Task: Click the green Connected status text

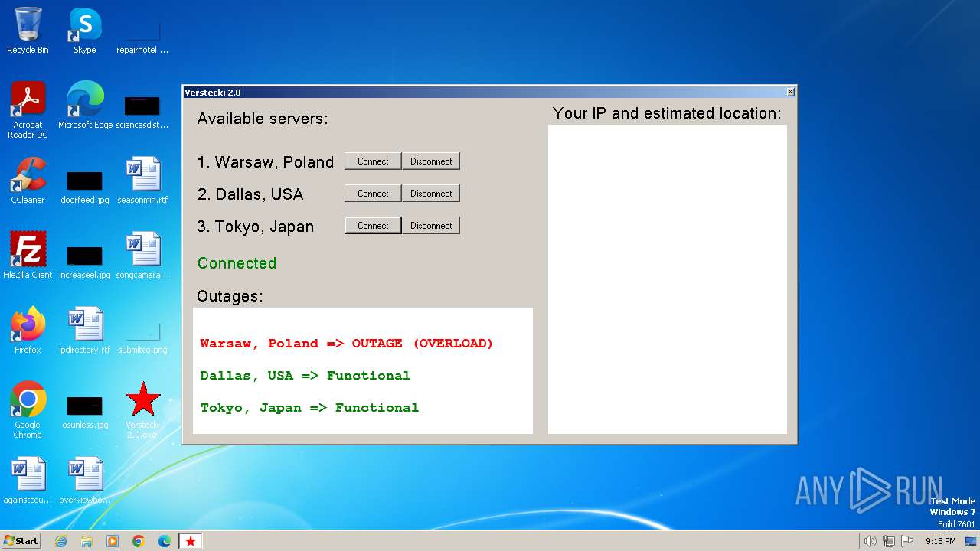Action: (x=237, y=263)
